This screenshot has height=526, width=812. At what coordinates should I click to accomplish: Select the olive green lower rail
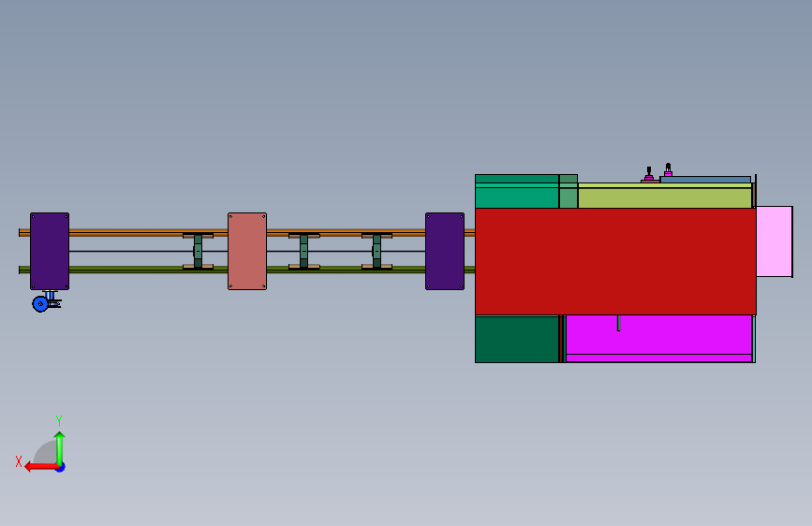click(129, 270)
